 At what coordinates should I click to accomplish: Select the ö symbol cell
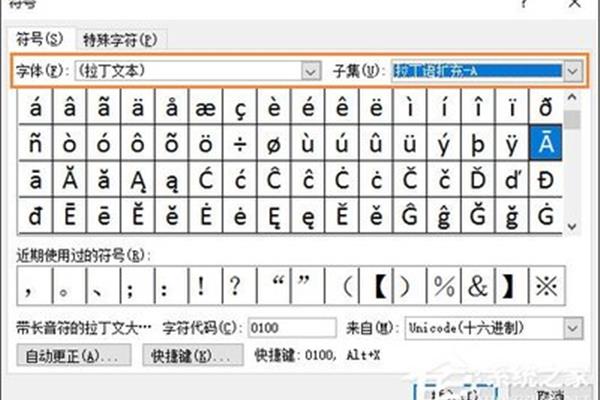tap(205, 144)
